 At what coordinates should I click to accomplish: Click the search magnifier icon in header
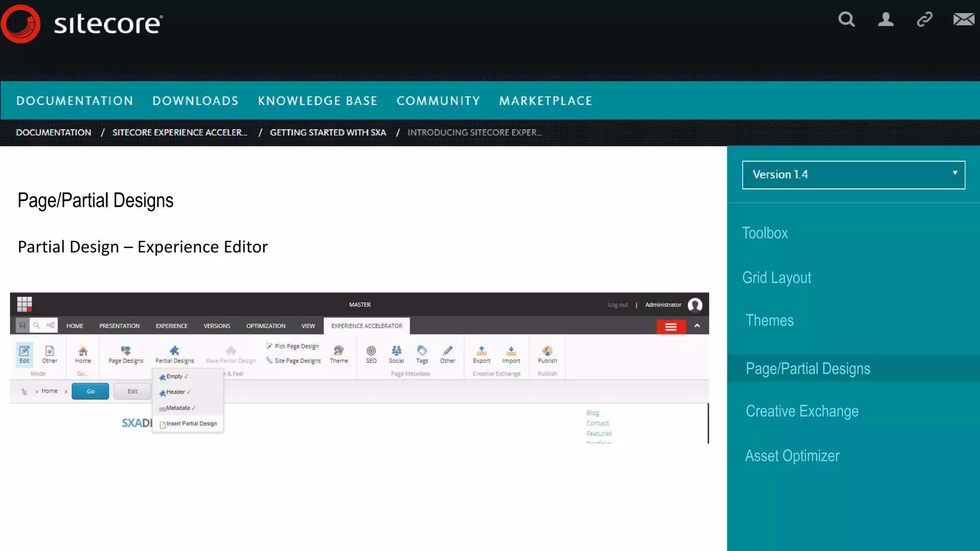tap(846, 20)
